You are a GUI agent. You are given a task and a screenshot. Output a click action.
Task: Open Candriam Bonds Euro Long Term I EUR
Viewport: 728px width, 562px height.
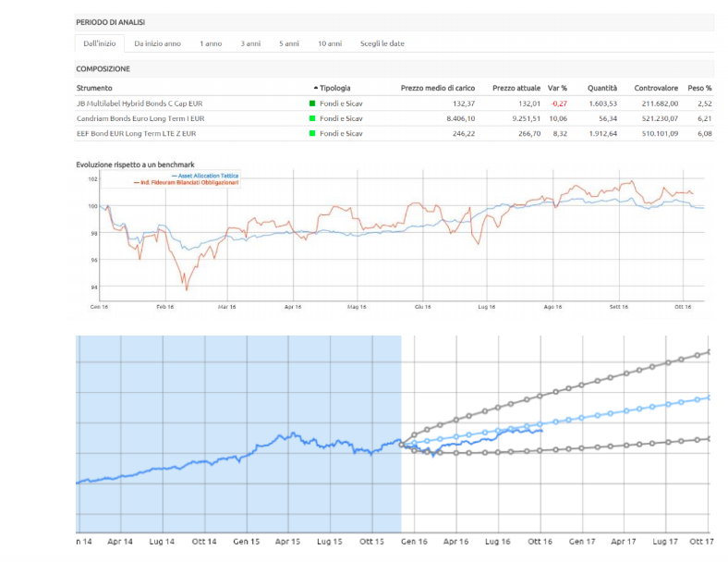(x=140, y=118)
